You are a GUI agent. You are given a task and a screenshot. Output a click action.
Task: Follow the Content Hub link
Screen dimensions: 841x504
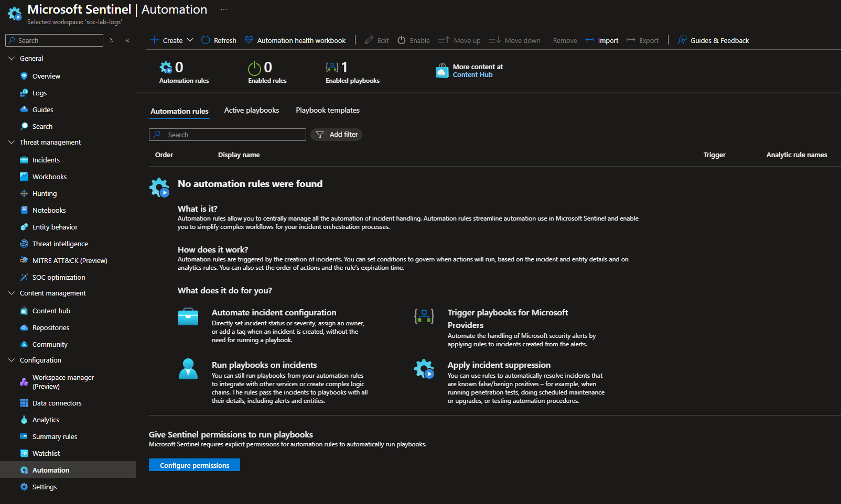point(472,75)
